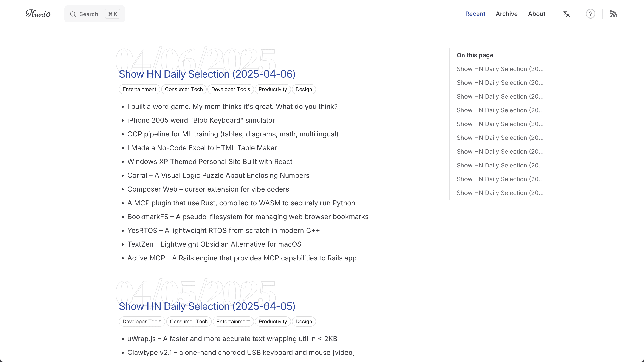
Task: Click Design tag under 04-06 post
Action: pyautogui.click(x=304, y=89)
